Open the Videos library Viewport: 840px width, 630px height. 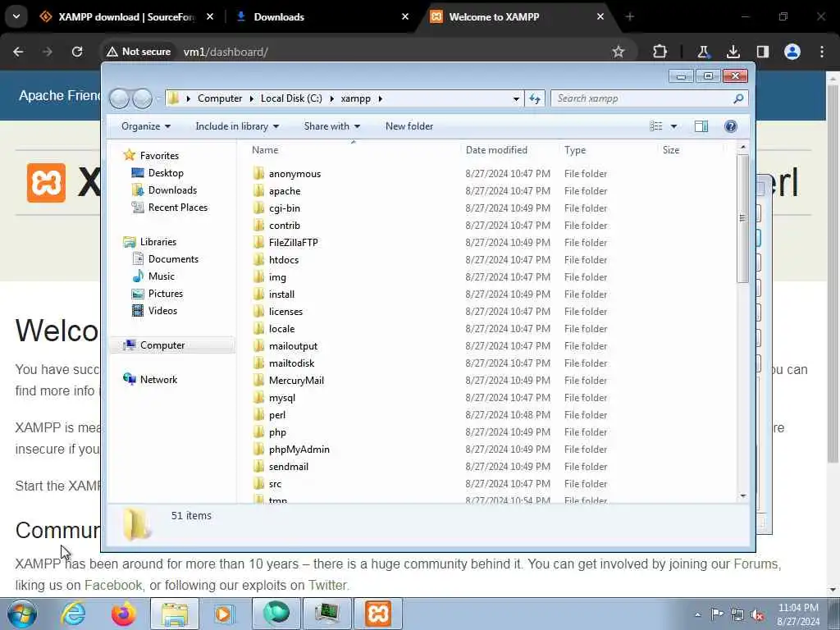point(162,311)
